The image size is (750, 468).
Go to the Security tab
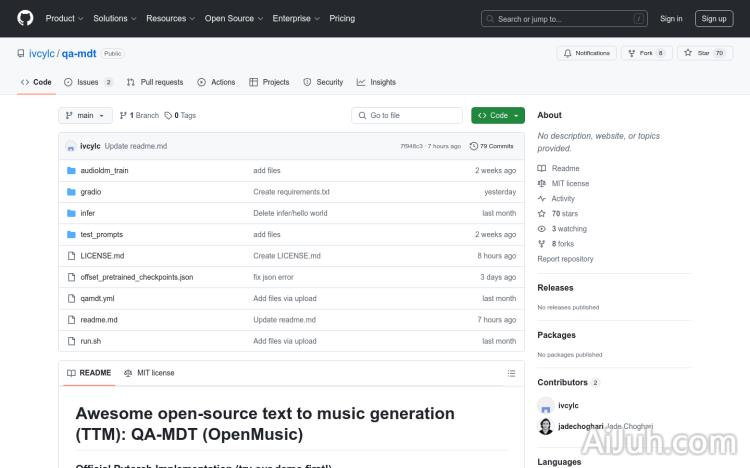click(x=323, y=82)
